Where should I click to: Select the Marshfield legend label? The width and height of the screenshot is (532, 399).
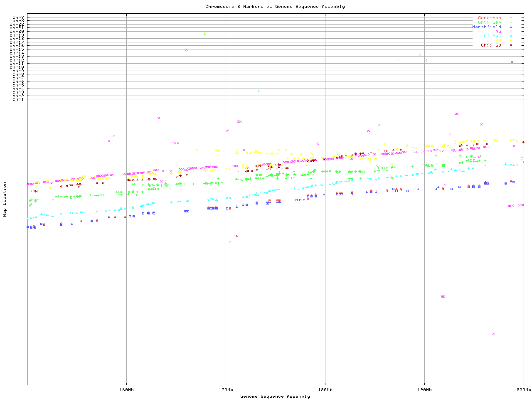(486, 27)
